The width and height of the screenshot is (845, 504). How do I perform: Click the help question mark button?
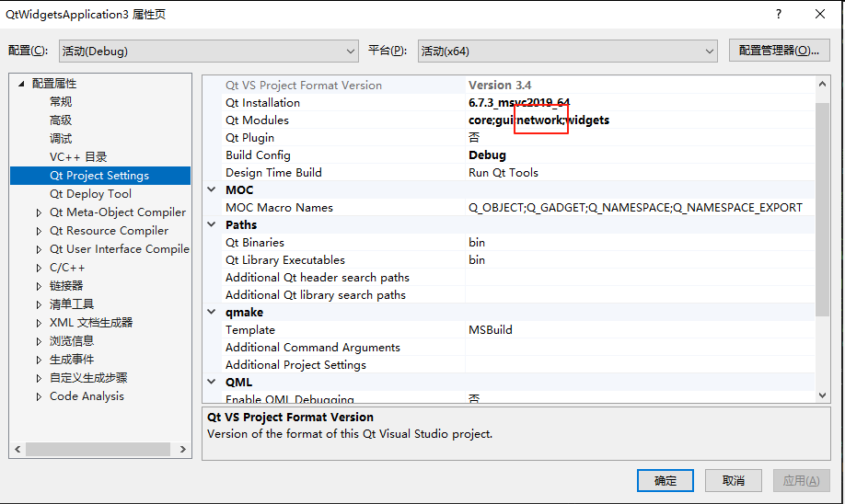[x=779, y=14]
